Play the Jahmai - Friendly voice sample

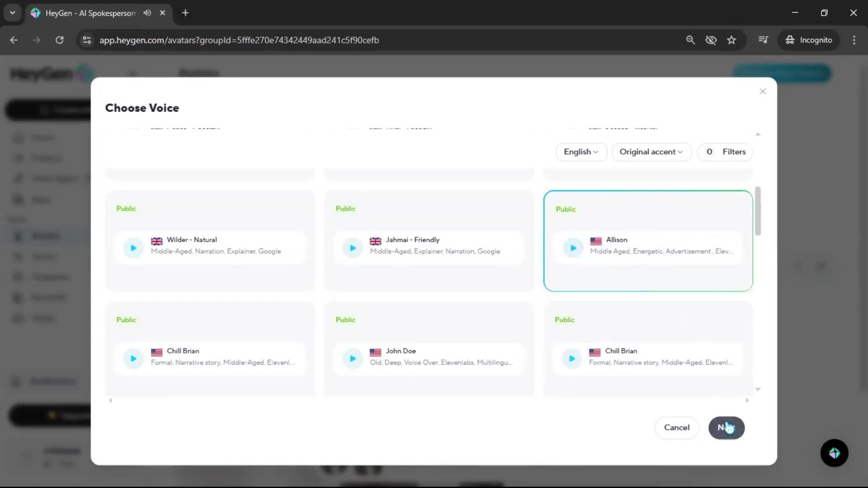[x=353, y=248]
